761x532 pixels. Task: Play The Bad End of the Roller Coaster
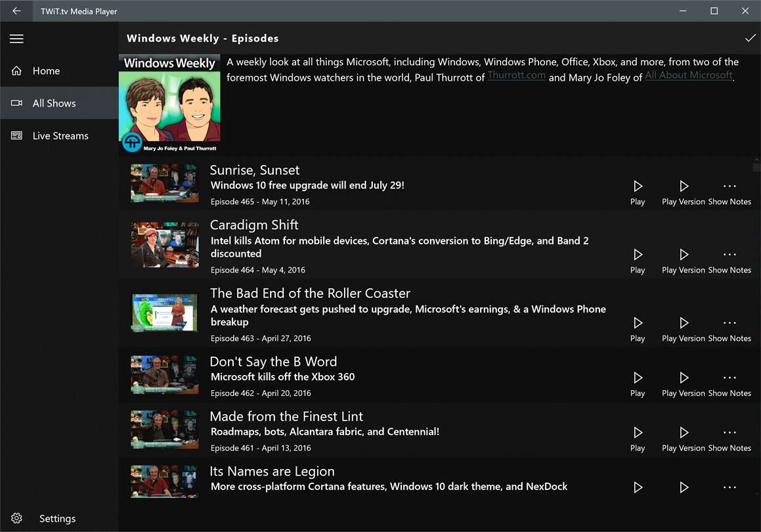coord(638,329)
